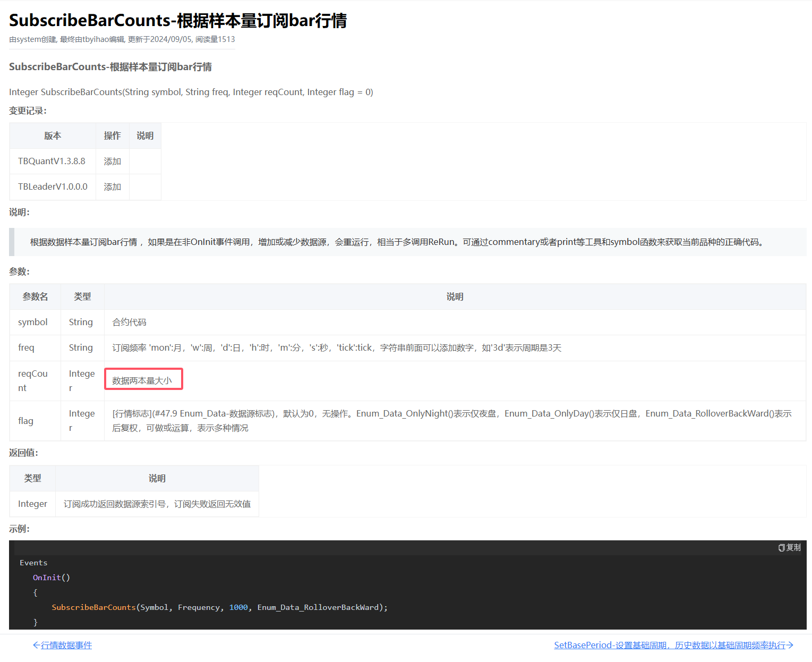The image size is (812, 662).
Task: Click the 版本 column header in changelog table
Action: tap(53, 135)
